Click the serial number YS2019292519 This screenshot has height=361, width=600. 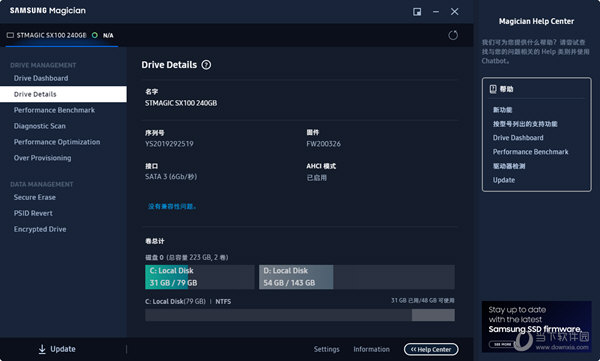169,144
